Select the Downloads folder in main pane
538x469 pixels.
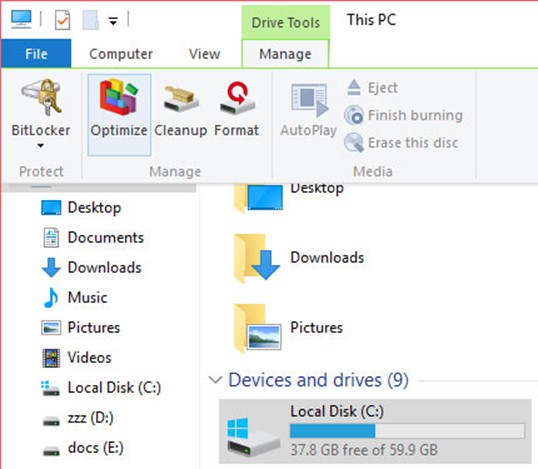pos(299,258)
